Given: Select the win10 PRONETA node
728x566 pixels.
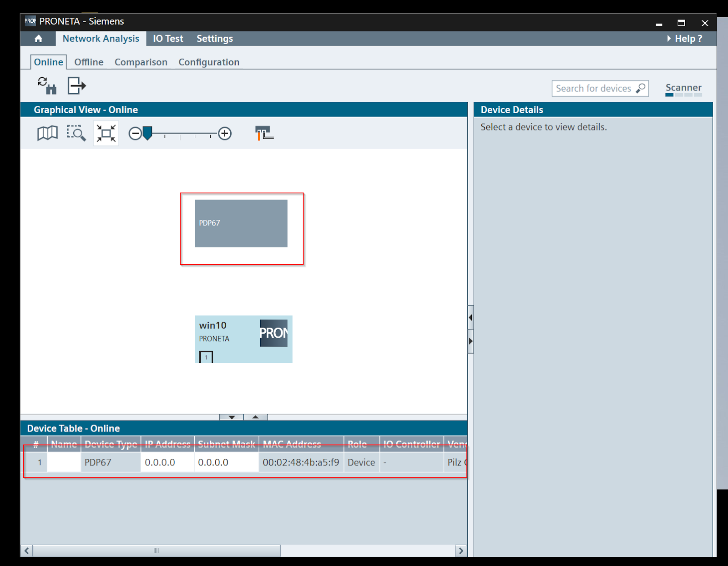Looking at the screenshot, I should (x=243, y=339).
